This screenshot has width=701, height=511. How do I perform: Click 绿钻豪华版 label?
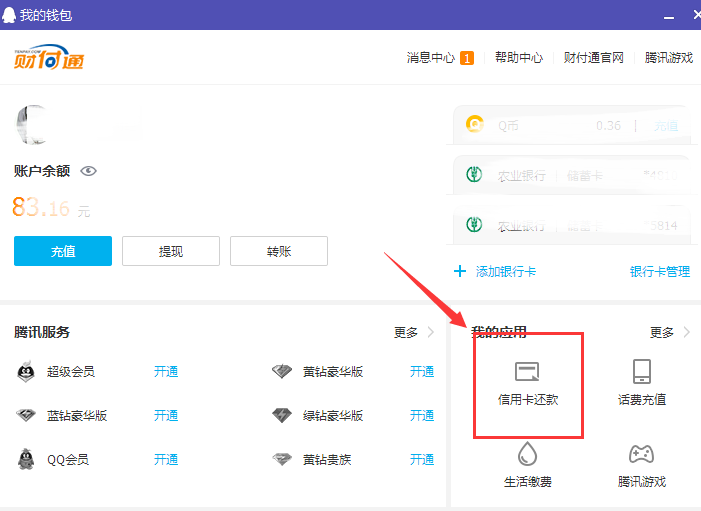[333, 415]
